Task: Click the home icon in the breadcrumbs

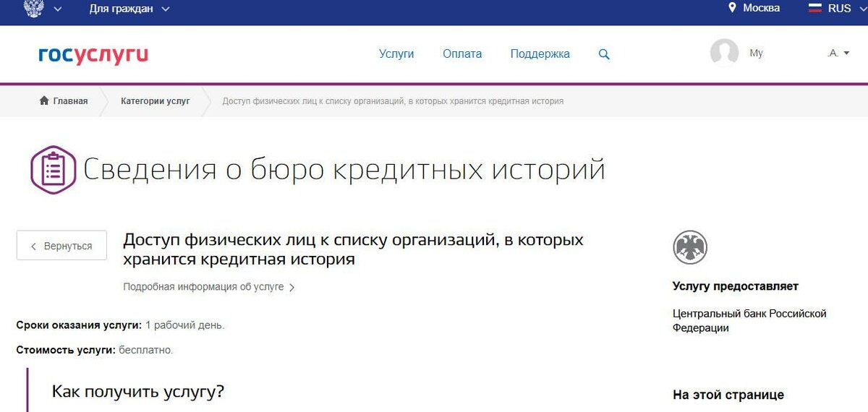Action: pyautogui.click(x=44, y=100)
